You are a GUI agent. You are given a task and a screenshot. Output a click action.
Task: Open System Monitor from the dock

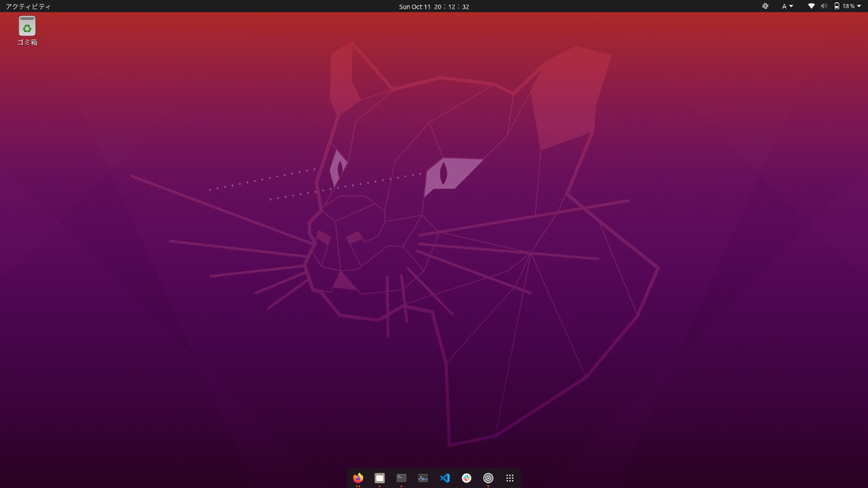[423, 478]
